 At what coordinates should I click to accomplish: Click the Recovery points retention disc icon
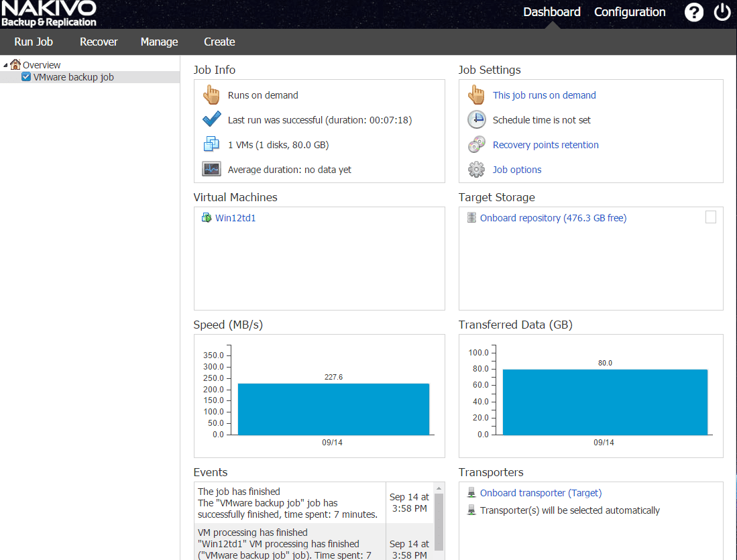point(476,145)
